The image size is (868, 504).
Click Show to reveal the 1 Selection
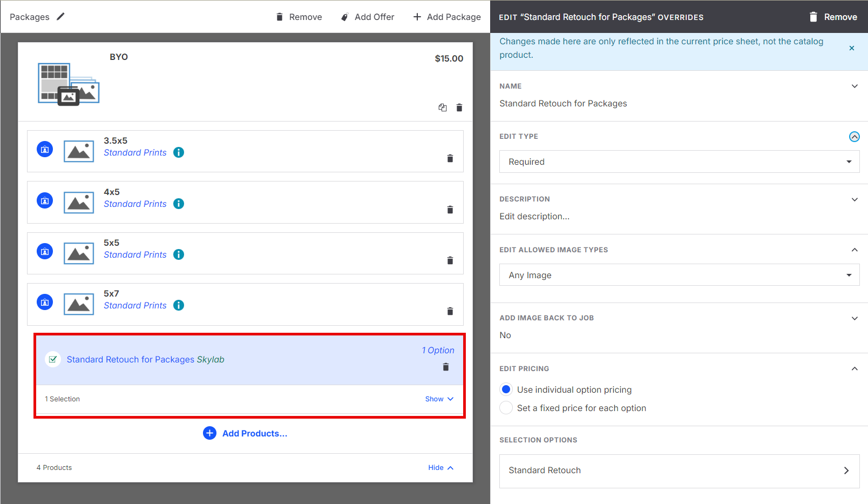439,399
